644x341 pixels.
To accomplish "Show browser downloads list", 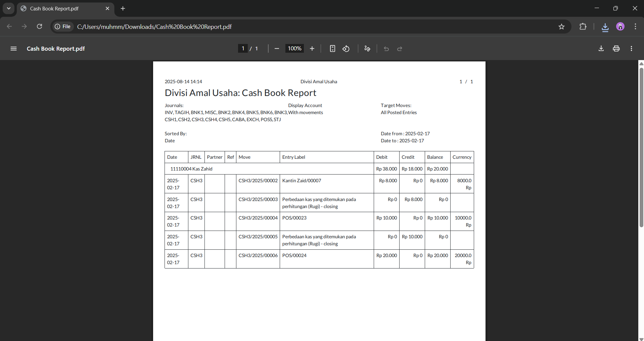I will pos(605,27).
